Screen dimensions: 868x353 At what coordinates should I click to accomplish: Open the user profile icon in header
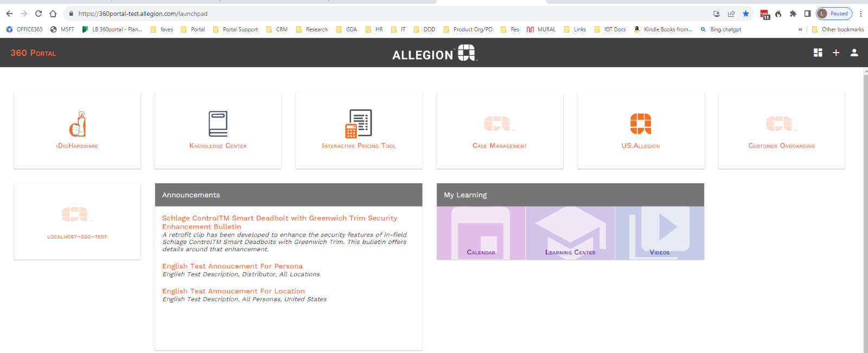[x=854, y=53]
